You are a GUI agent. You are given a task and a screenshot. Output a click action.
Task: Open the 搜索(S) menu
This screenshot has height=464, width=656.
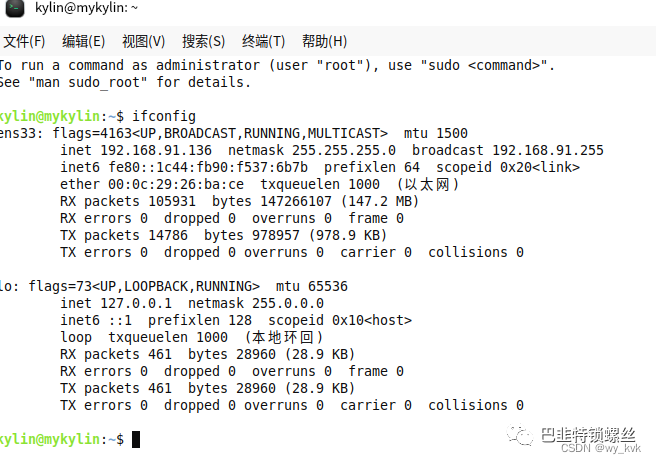pos(203,41)
